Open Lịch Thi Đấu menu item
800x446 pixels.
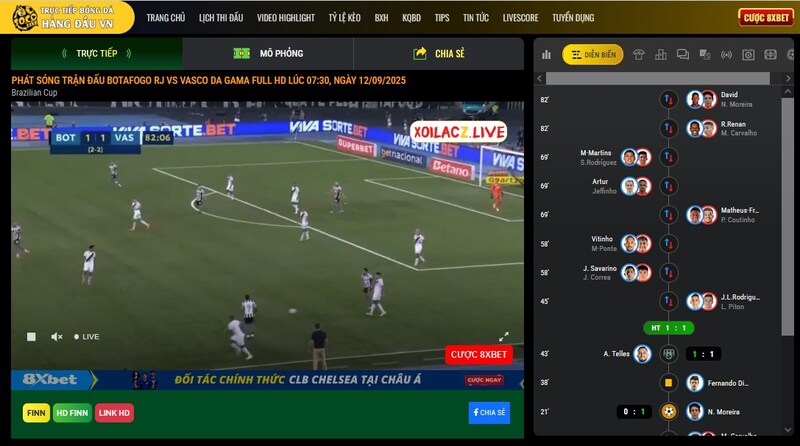pos(221,18)
